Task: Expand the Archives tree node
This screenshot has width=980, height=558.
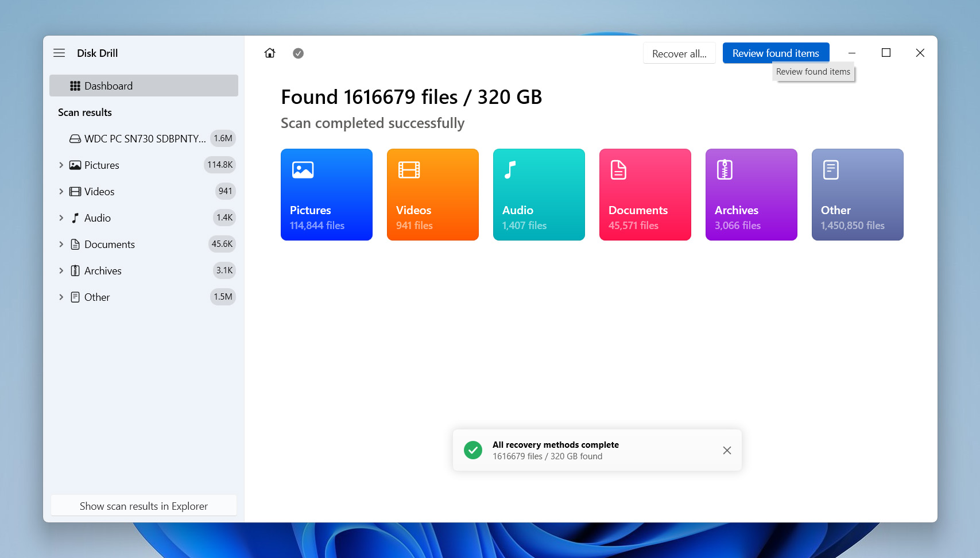Action: point(61,271)
